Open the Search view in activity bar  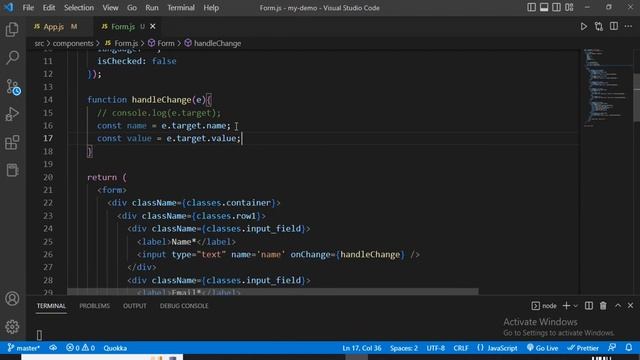[x=12, y=58]
